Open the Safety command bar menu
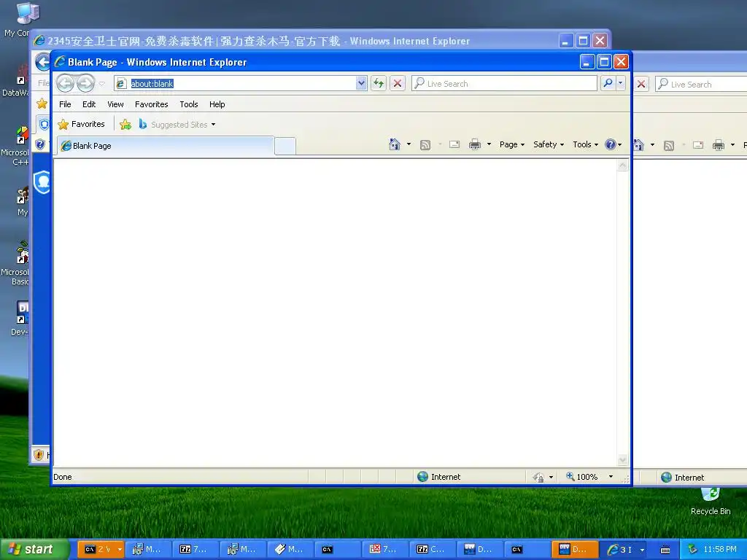 point(549,144)
